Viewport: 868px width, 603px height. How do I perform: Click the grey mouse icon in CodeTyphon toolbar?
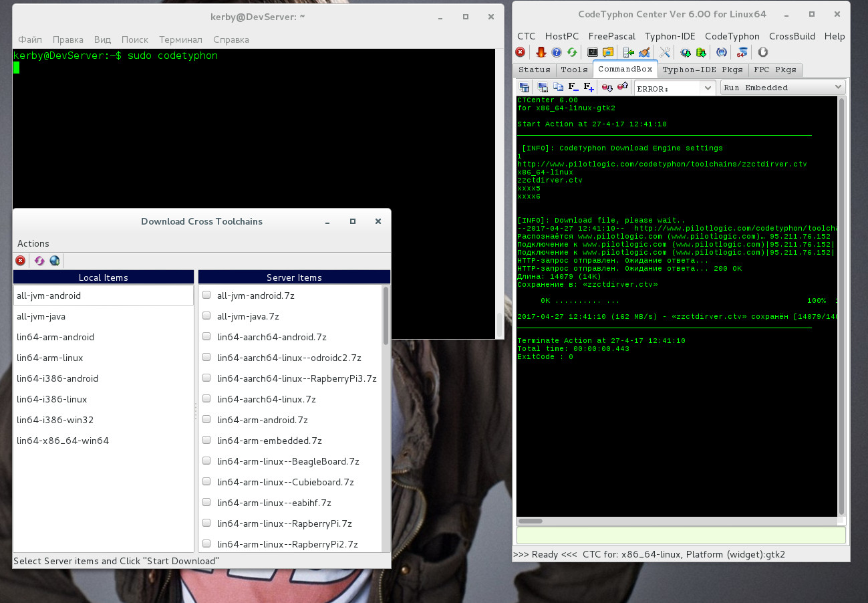(x=762, y=52)
